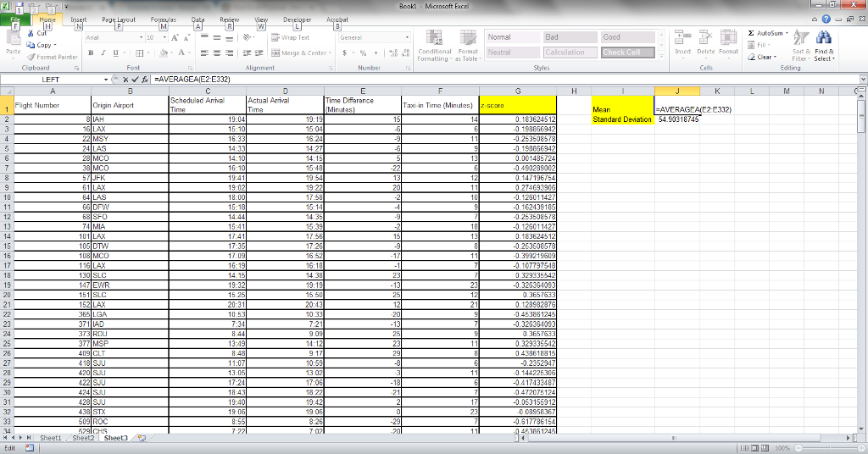Decrease font size with the shrink font icon
Image resolution: width=868 pixels, height=454 pixels.
point(187,37)
